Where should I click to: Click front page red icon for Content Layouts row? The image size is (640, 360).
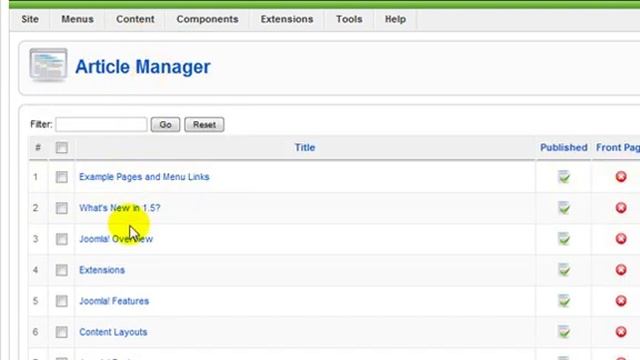click(x=621, y=332)
